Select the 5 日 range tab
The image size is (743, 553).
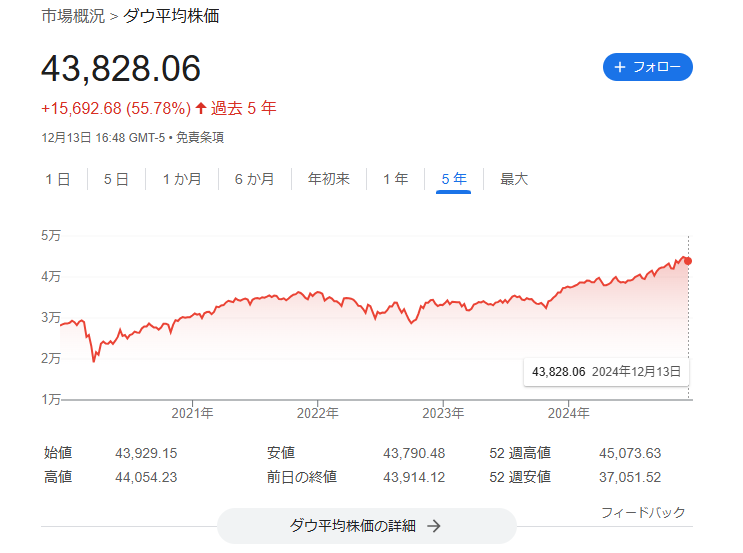tap(116, 179)
